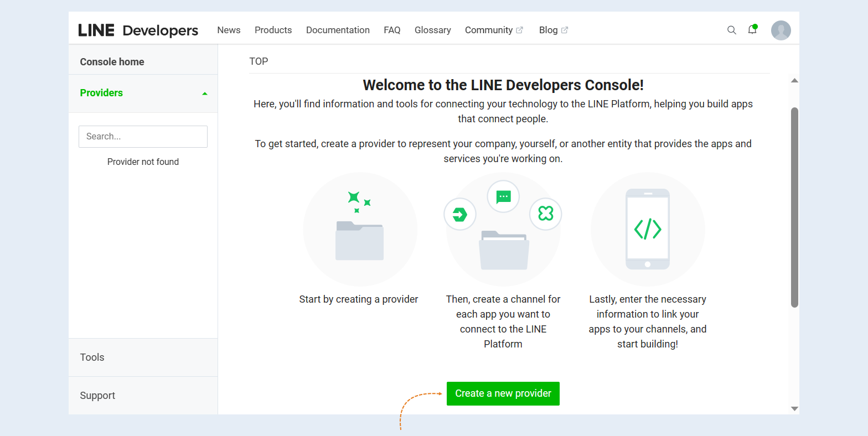
Task: Click 'Start by creating a provider' caption
Action: coord(359,299)
